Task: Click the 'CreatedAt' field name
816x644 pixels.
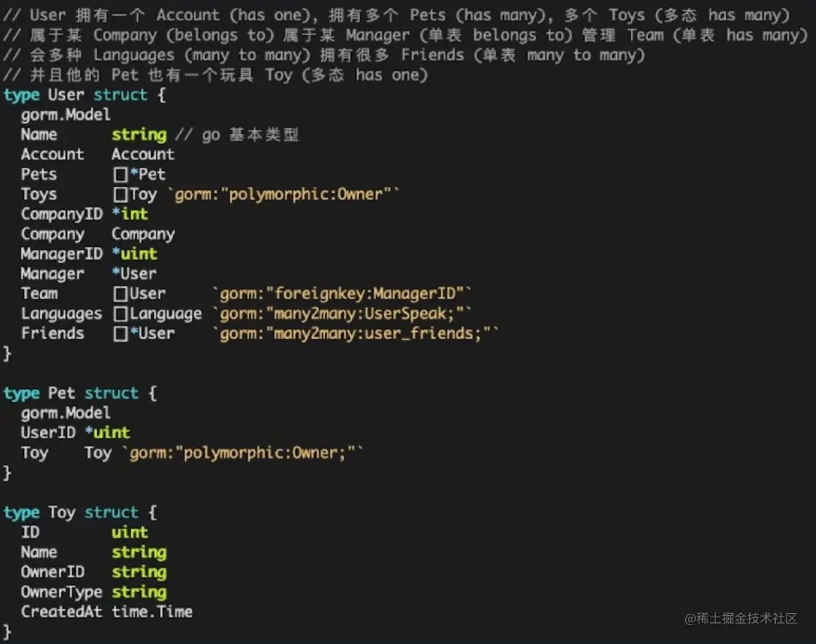Action: pos(61,612)
